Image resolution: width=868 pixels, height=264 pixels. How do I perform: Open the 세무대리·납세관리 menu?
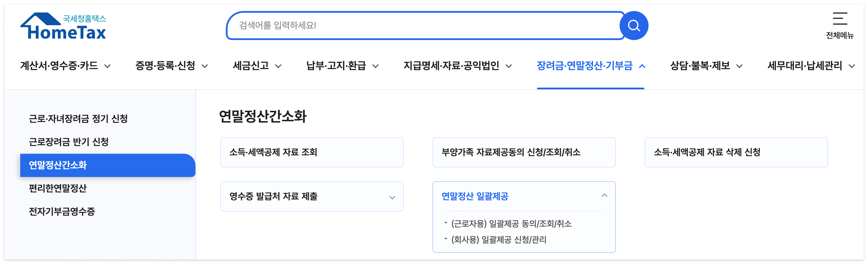pos(806,66)
